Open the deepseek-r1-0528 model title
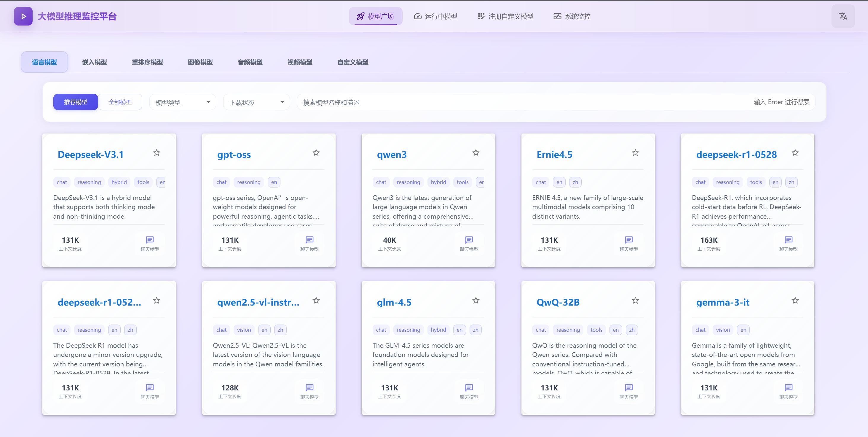Image resolution: width=868 pixels, height=437 pixels. pos(736,155)
